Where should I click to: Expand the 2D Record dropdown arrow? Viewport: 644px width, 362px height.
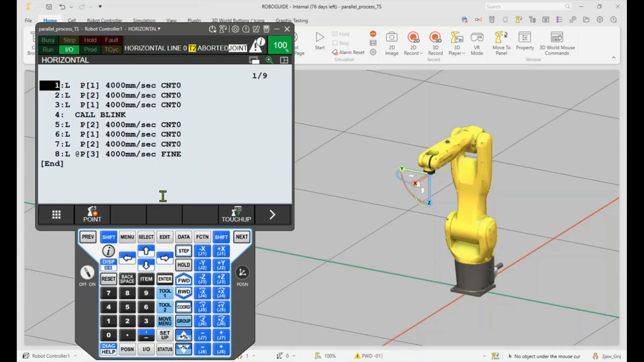point(421,53)
